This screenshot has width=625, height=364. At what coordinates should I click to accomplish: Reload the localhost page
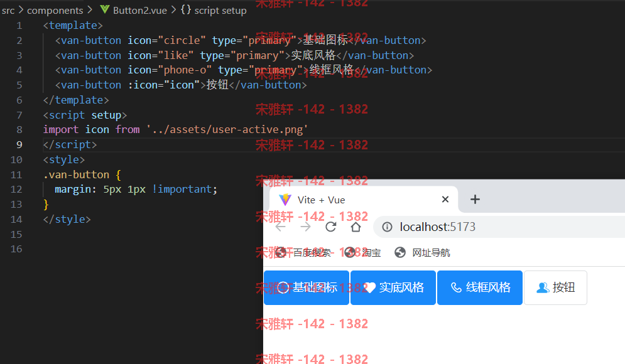(x=331, y=227)
